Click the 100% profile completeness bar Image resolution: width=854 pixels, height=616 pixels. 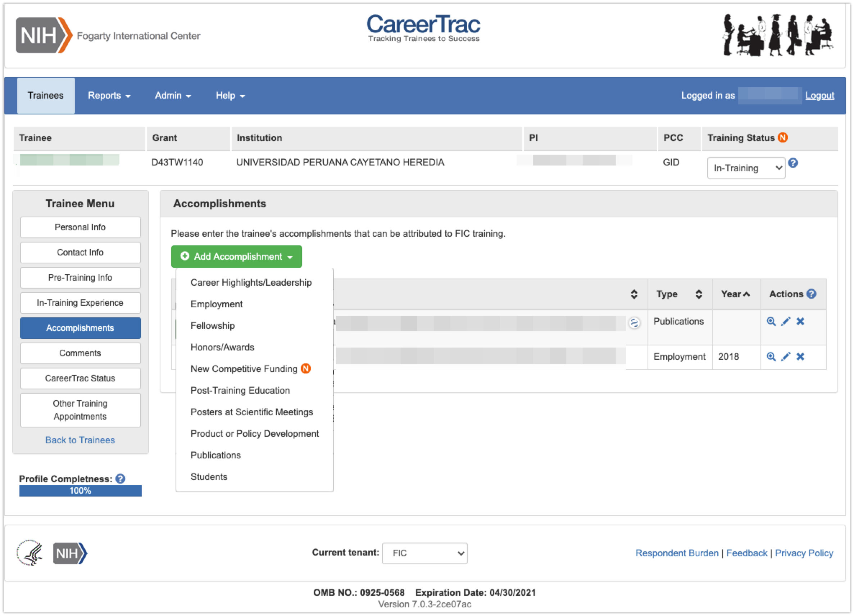tap(80, 491)
